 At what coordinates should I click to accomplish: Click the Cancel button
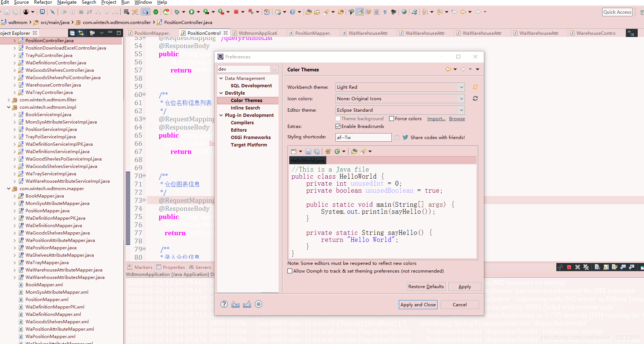[460, 305]
